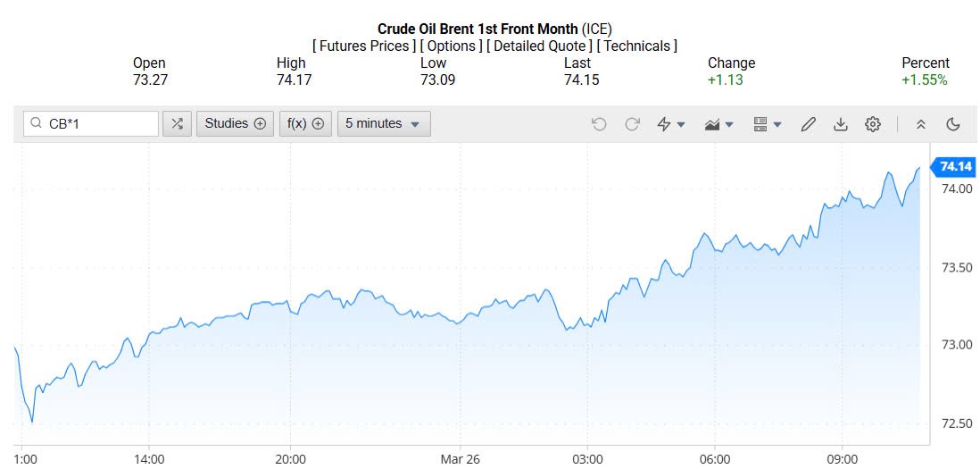Viewport: 980px width, 469px height.
Task: Open the f(x) expressions button
Action: [305, 124]
